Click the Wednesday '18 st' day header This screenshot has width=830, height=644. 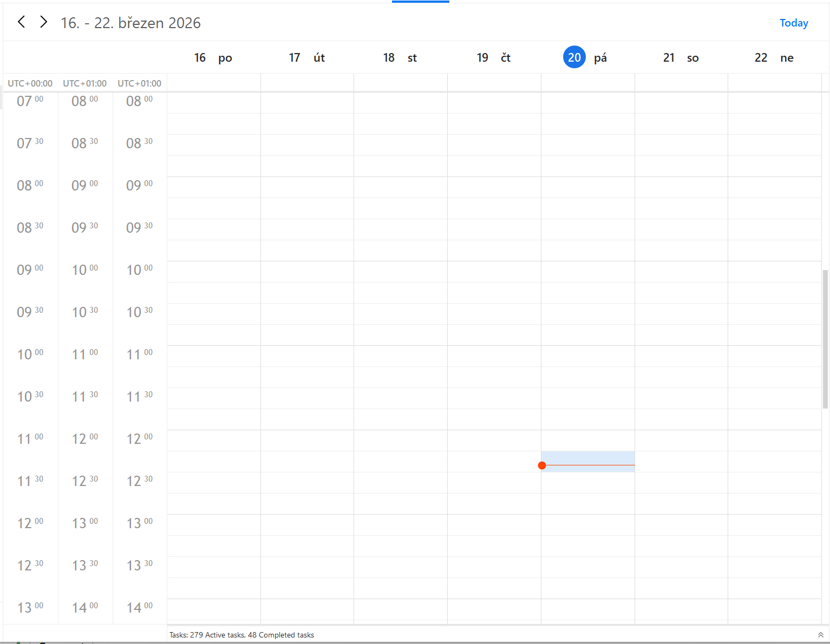click(400, 58)
